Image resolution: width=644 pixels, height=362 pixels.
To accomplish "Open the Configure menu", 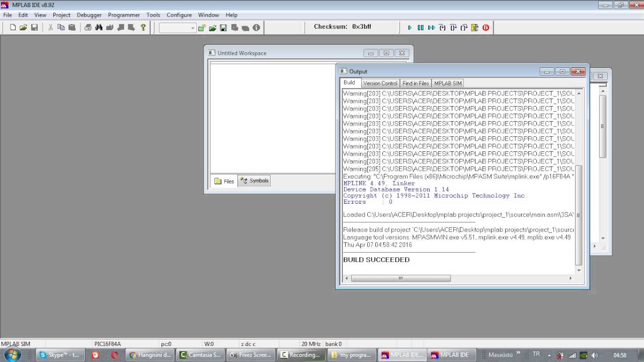I will (179, 15).
